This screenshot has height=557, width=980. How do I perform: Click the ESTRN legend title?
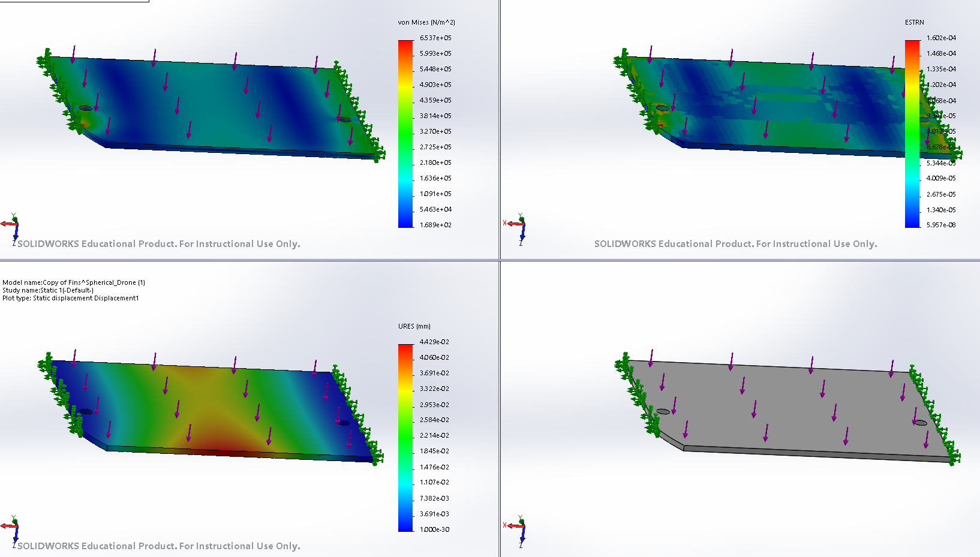914,22
